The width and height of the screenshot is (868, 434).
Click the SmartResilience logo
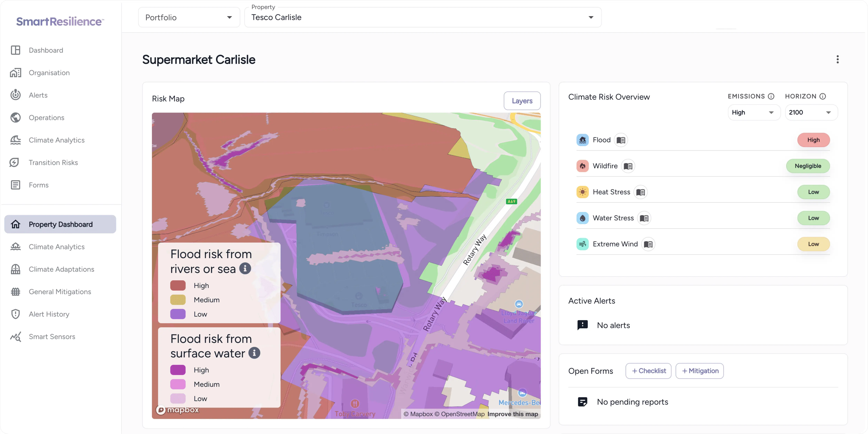(x=60, y=22)
